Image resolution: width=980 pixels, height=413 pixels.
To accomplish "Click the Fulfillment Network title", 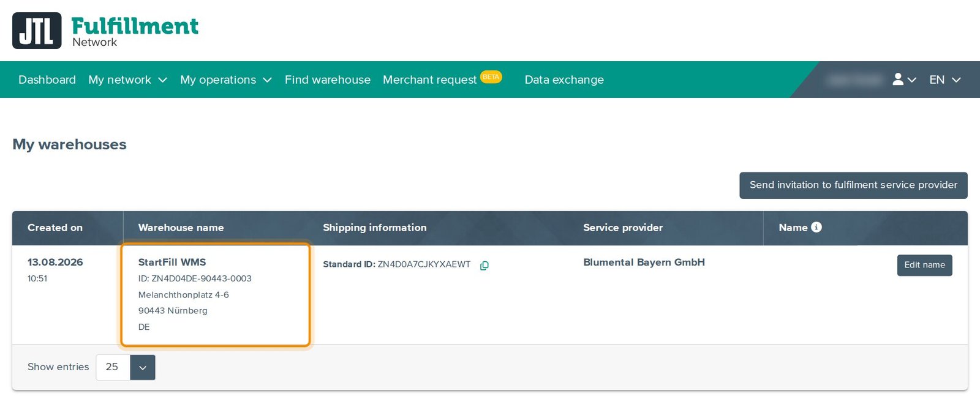I will pyautogui.click(x=135, y=31).
